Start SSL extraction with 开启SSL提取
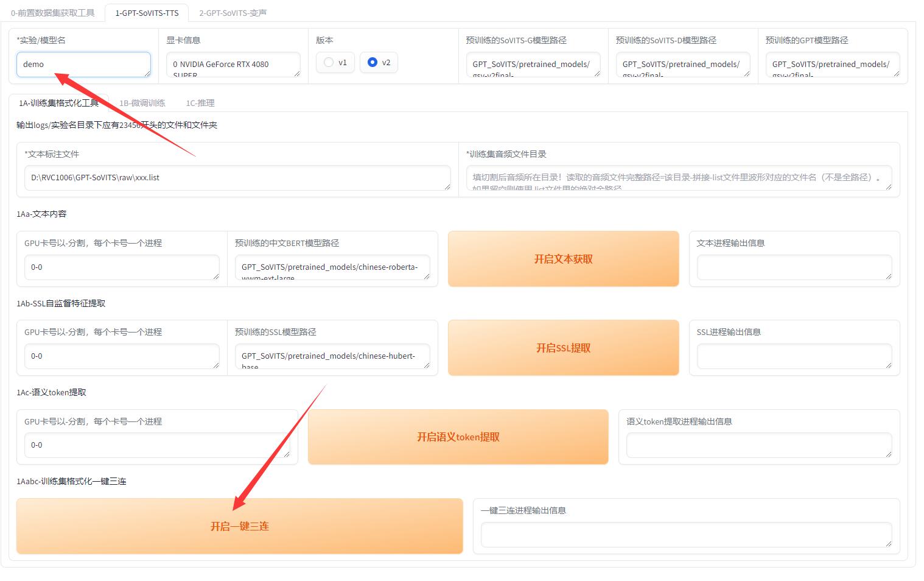 point(563,348)
